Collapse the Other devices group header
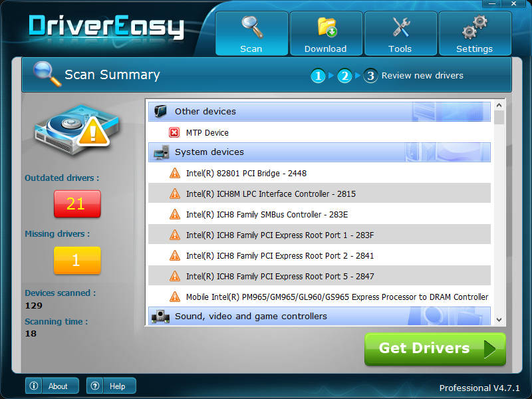 (x=319, y=111)
